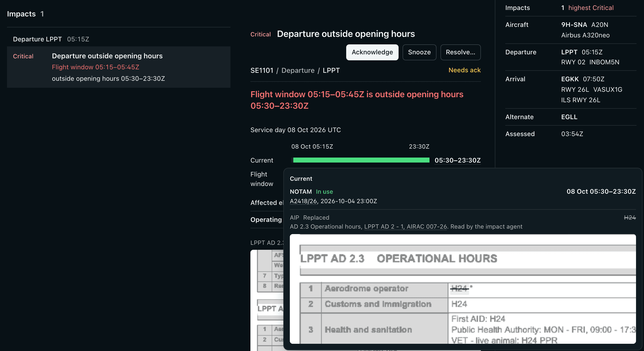Click alternate airport EGLL
644x351 pixels.
[569, 117]
